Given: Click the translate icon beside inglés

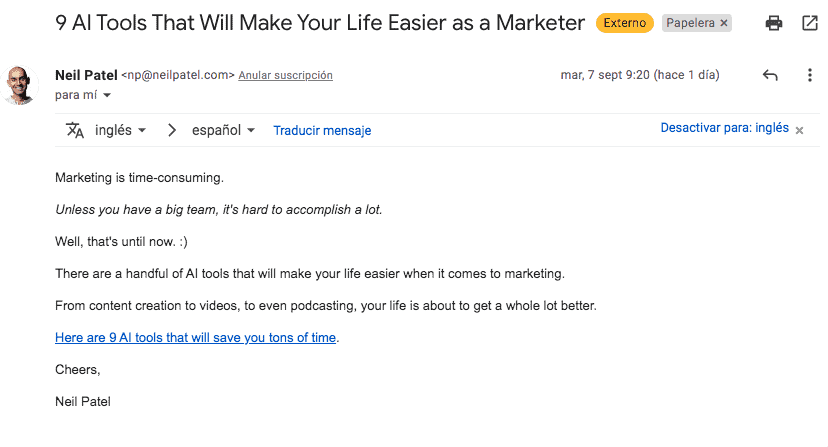Looking at the screenshot, I should [x=74, y=130].
